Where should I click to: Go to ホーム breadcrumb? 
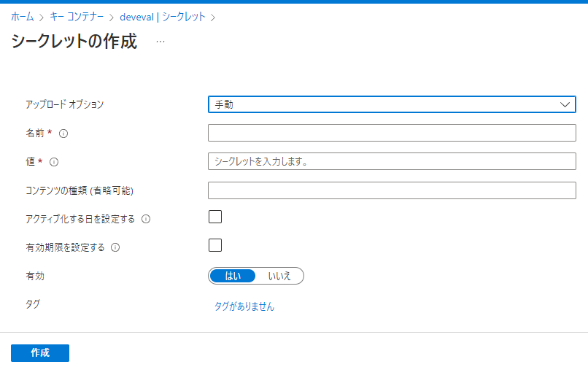pyautogui.click(x=22, y=17)
